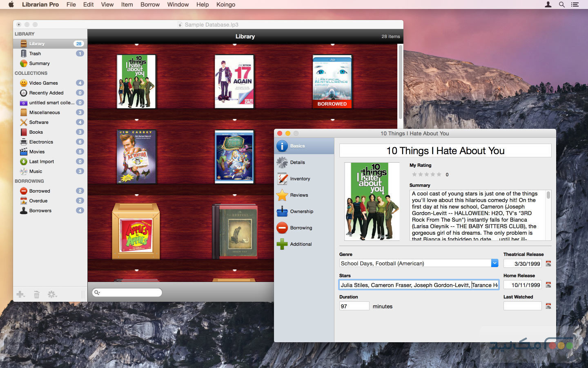Viewport: 588px width, 368px height.
Task: Open the Borrow menu in the menu bar
Action: [150, 4]
